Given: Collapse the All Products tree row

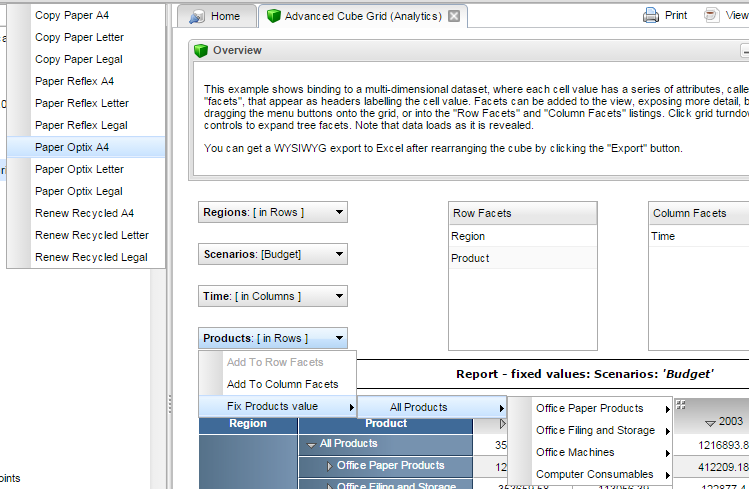Looking at the screenshot, I should (x=311, y=444).
